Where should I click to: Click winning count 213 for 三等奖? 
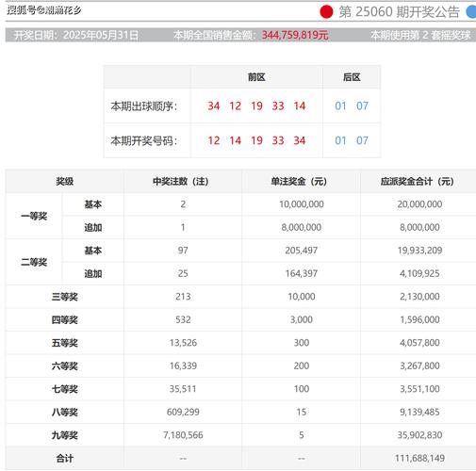[183, 297]
